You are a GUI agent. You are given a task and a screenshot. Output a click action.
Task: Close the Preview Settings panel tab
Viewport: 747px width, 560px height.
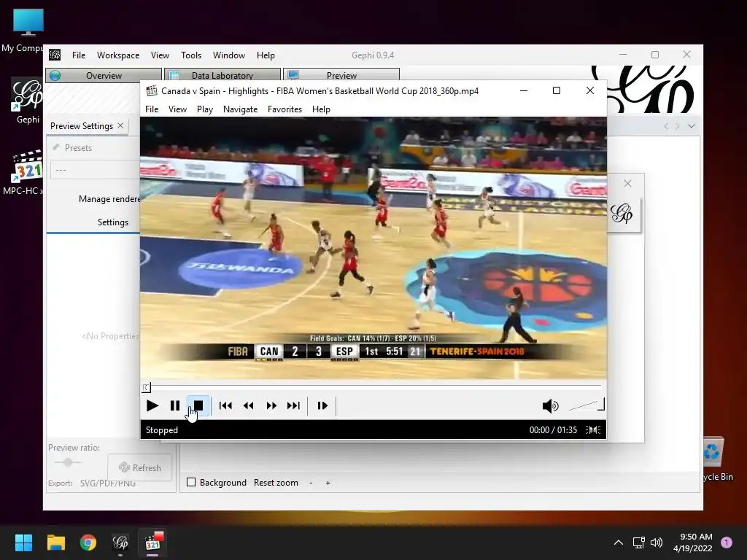pyautogui.click(x=120, y=125)
